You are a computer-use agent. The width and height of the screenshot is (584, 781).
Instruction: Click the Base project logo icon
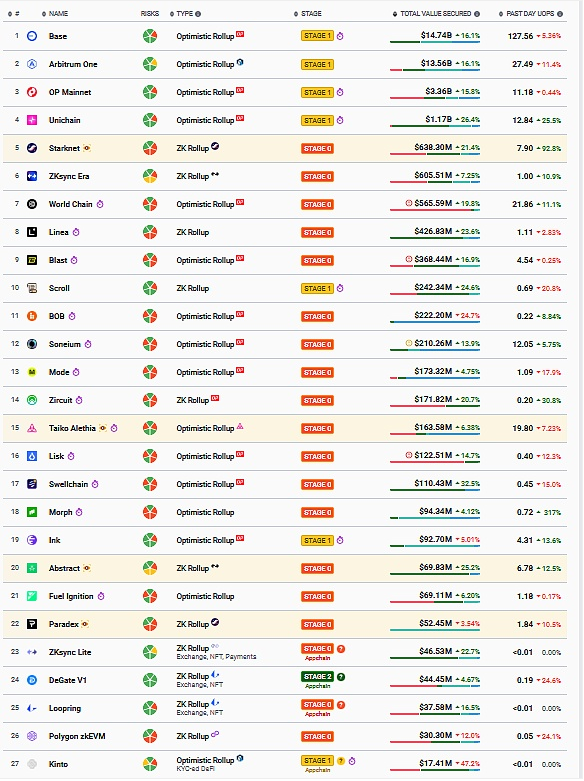tap(32, 36)
